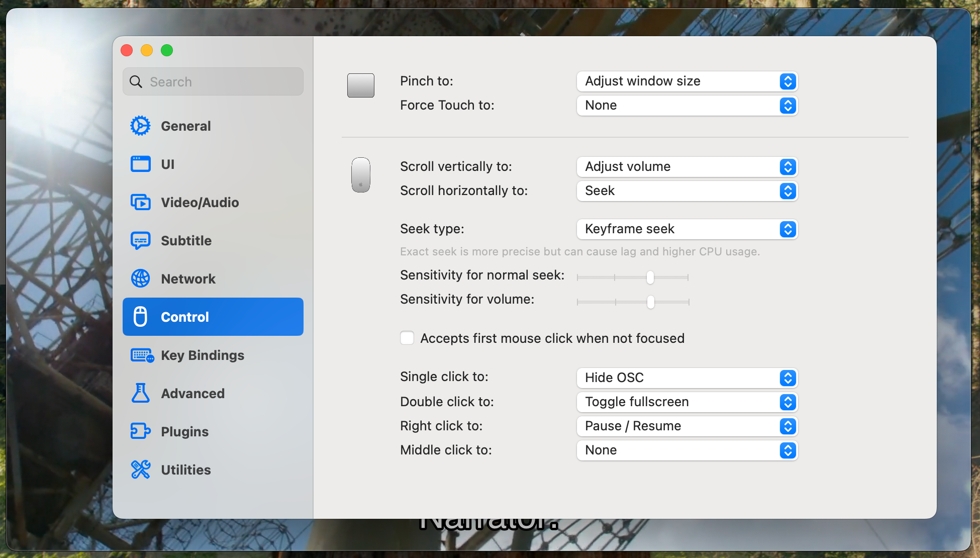Click the Utilities wrench and screwdriver icon
This screenshot has width=980, height=558.
(x=141, y=470)
